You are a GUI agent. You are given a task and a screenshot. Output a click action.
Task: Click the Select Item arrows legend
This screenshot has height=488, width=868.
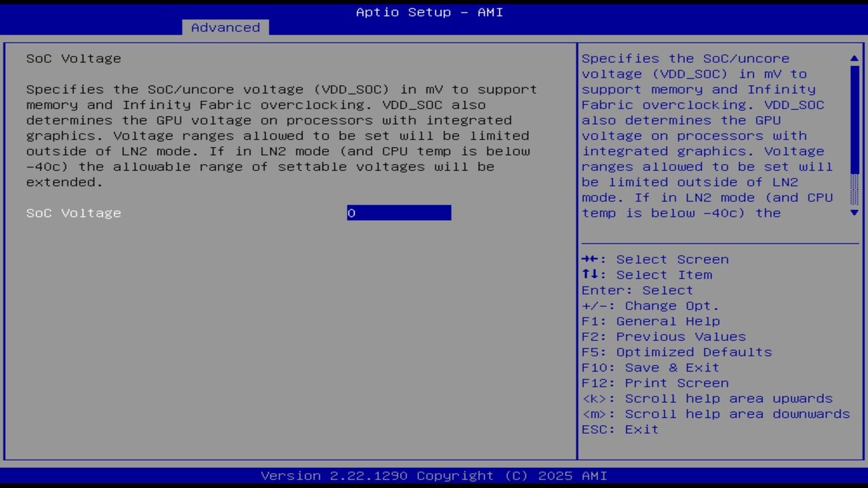[647, 274]
